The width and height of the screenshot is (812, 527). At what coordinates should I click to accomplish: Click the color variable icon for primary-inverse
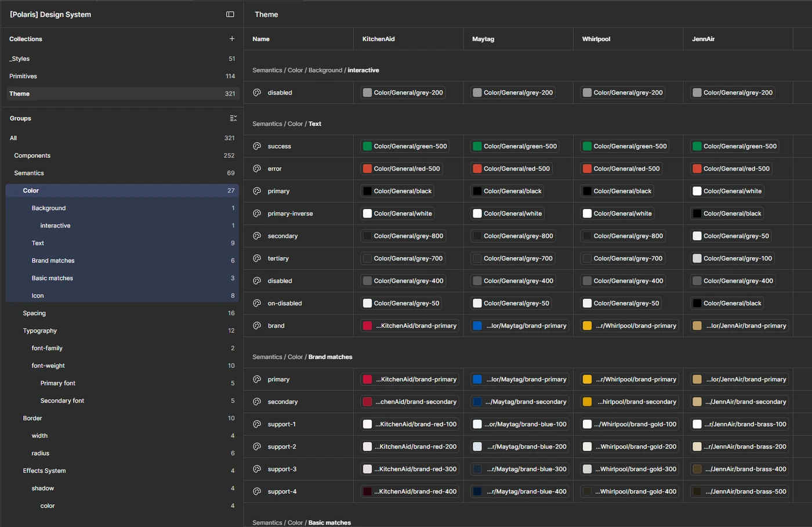(257, 214)
